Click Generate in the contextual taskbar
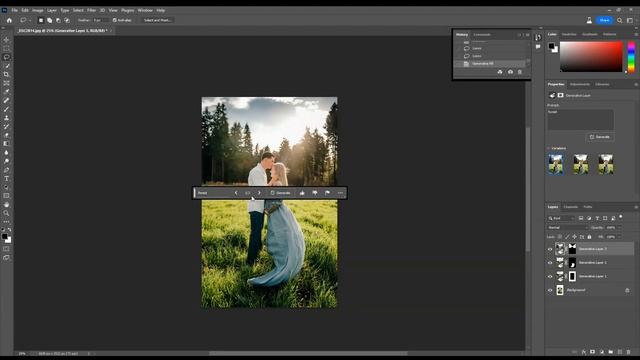 click(x=280, y=193)
